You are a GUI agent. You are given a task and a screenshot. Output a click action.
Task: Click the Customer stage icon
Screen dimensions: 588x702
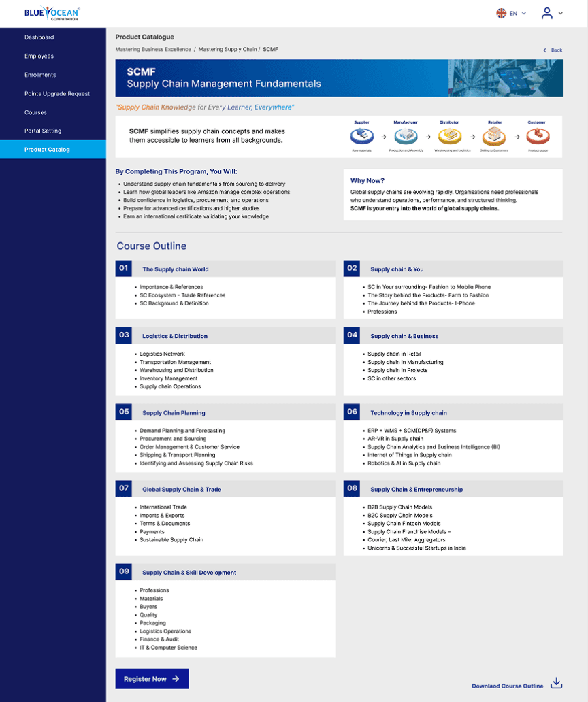click(538, 135)
